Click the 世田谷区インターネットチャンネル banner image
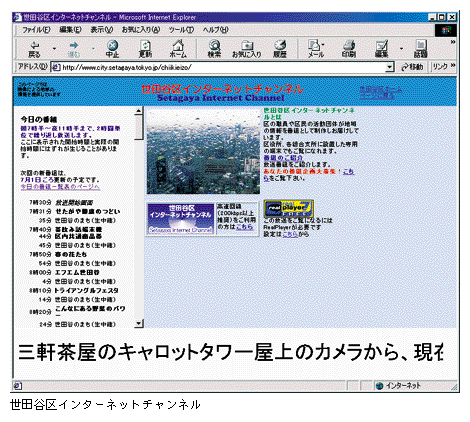 pyautogui.click(x=180, y=218)
